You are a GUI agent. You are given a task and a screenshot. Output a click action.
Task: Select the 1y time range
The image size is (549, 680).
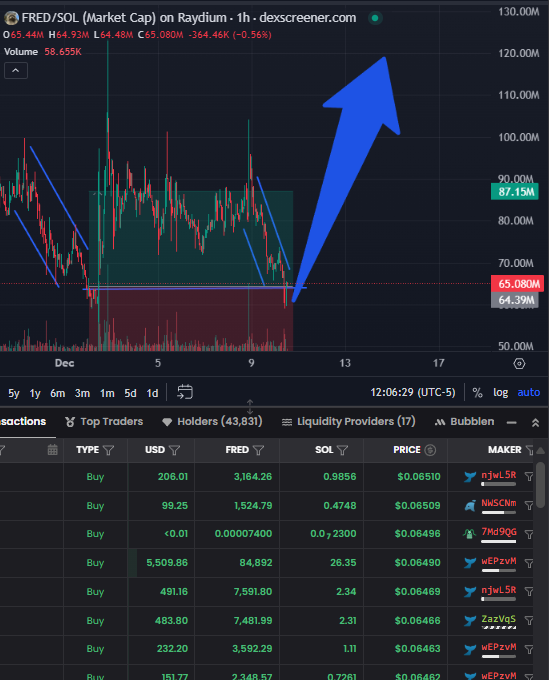pyautogui.click(x=35, y=393)
